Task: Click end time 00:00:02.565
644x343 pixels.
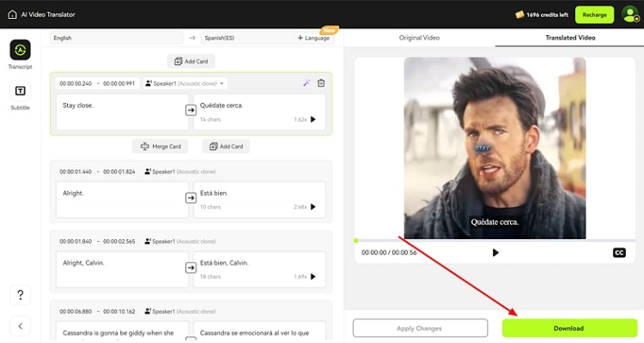Action: coord(118,241)
